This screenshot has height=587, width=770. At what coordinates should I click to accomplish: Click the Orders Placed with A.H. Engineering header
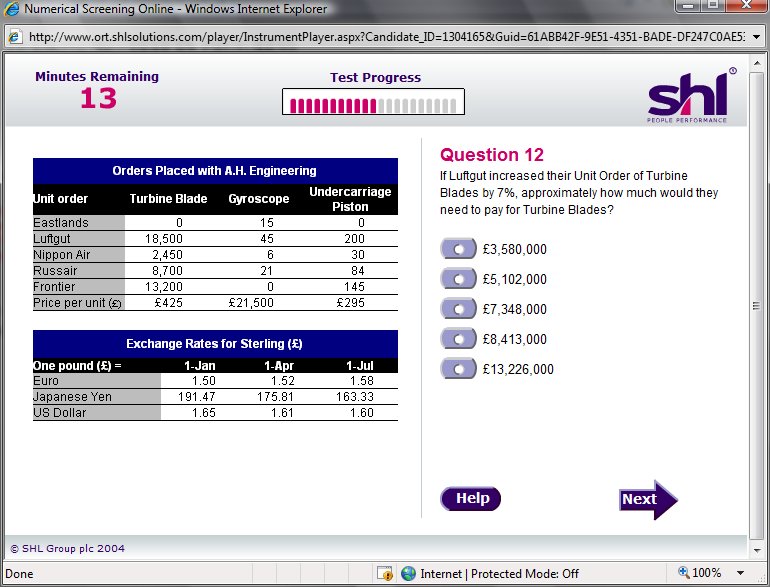point(215,170)
